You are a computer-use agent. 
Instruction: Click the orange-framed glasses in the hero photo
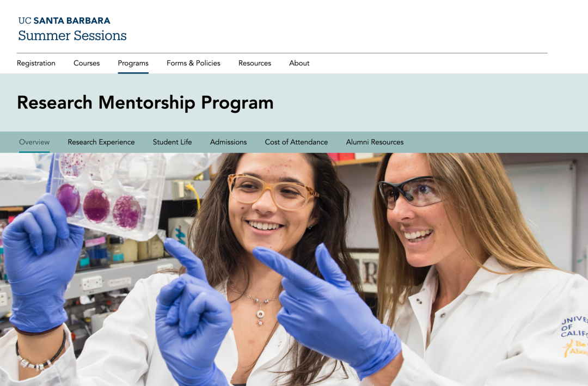coord(272,191)
